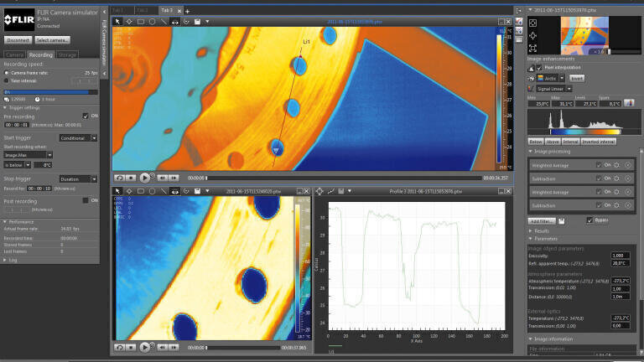Add a new workspace tab with plus
Viewport: 644px width, 362px height.
click(187, 11)
